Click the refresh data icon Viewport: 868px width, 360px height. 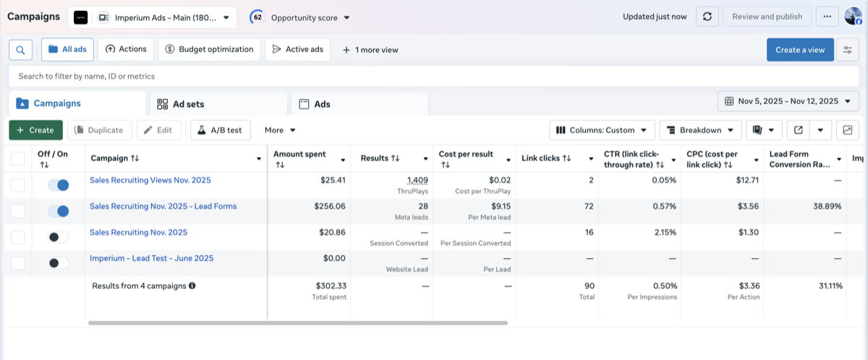pyautogui.click(x=707, y=17)
